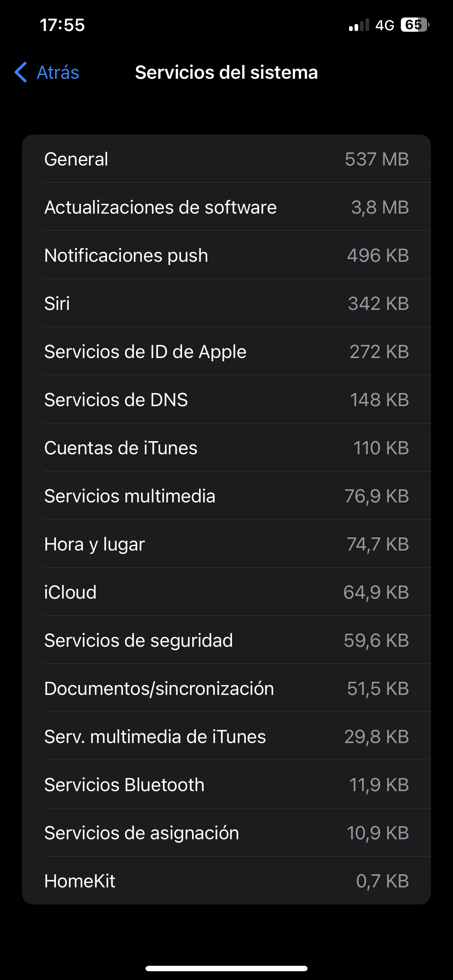The width and height of the screenshot is (453, 980).
Task: Tap the cellular signal bars icon
Action: click(x=359, y=25)
